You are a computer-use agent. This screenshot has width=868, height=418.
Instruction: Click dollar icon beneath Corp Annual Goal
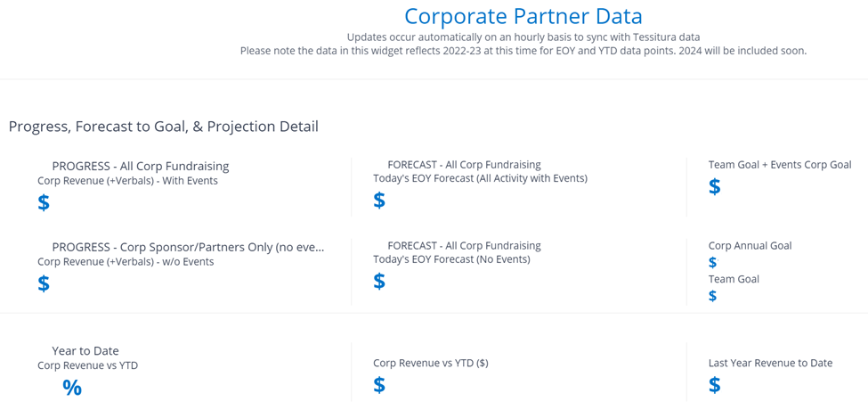pyautogui.click(x=712, y=263)
